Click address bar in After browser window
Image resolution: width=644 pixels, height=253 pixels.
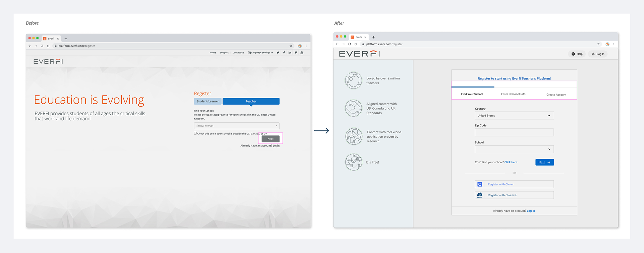481,44
